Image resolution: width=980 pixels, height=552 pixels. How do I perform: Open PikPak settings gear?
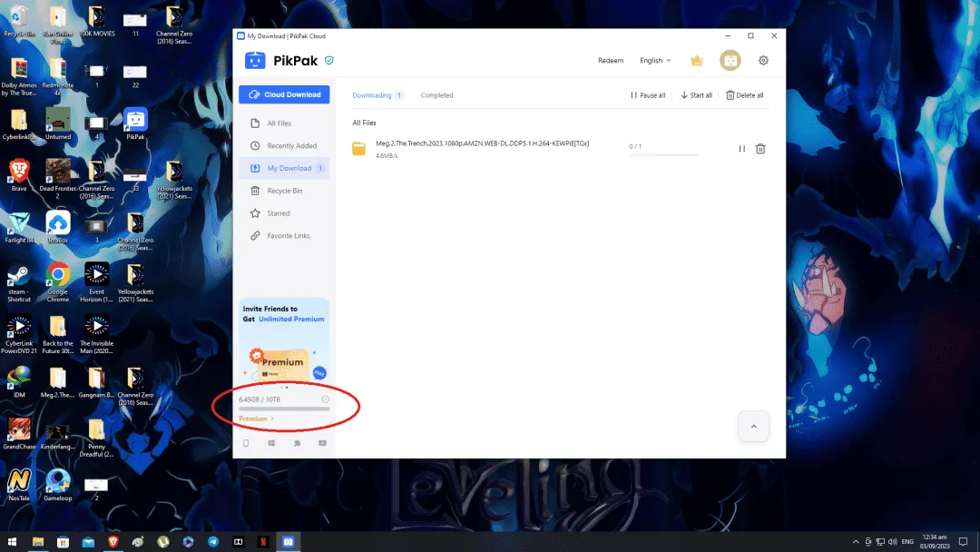pos(763,61)
